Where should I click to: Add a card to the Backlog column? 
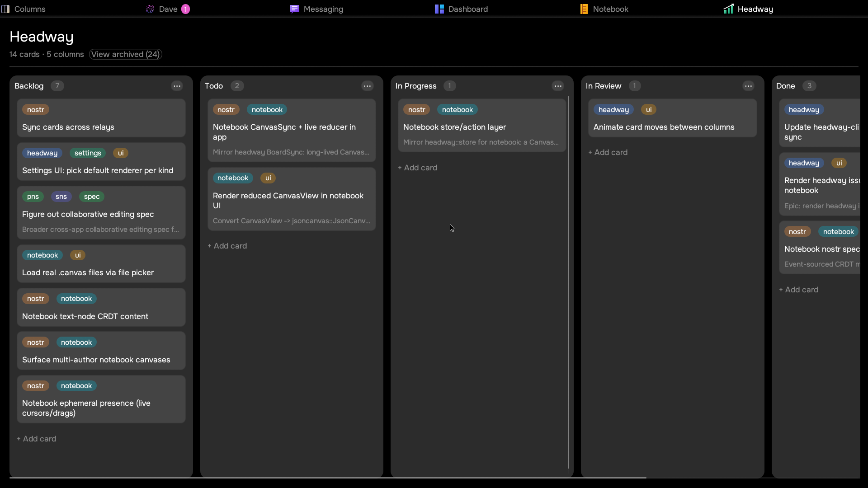point(37,439)
